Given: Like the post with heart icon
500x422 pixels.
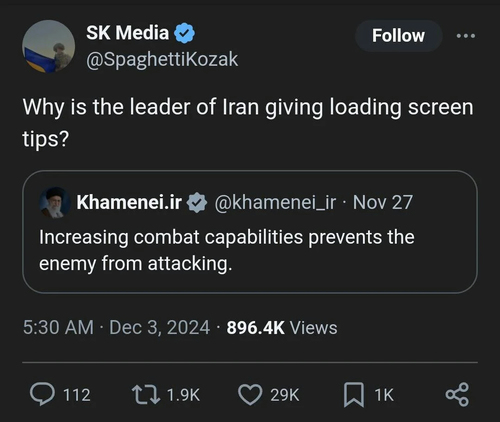Looking at the screenshot, I should [250, 395].
